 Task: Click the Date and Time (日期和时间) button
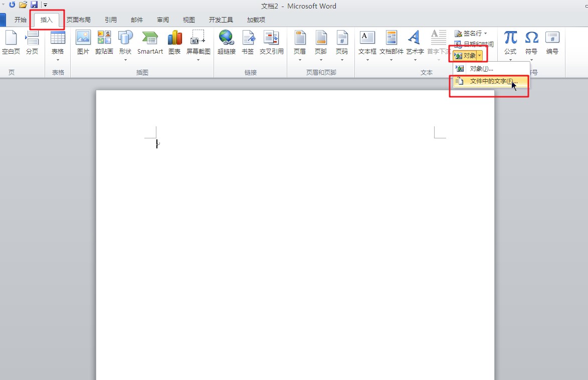click(474, 44)
